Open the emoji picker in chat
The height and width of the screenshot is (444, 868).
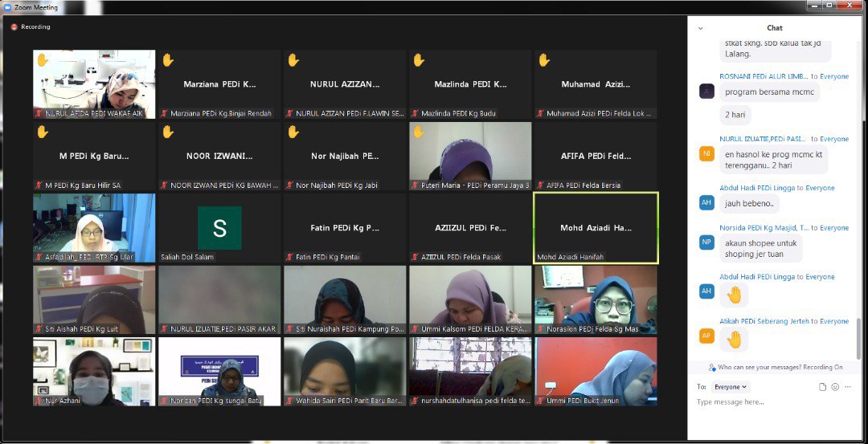pyautogui.click(x=835, y=387)
